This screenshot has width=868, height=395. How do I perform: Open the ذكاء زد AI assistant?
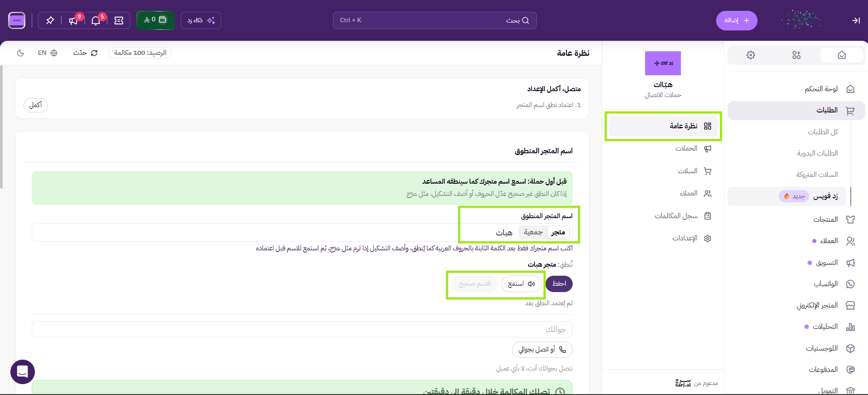pyautogui.click(x=201, y=20)
